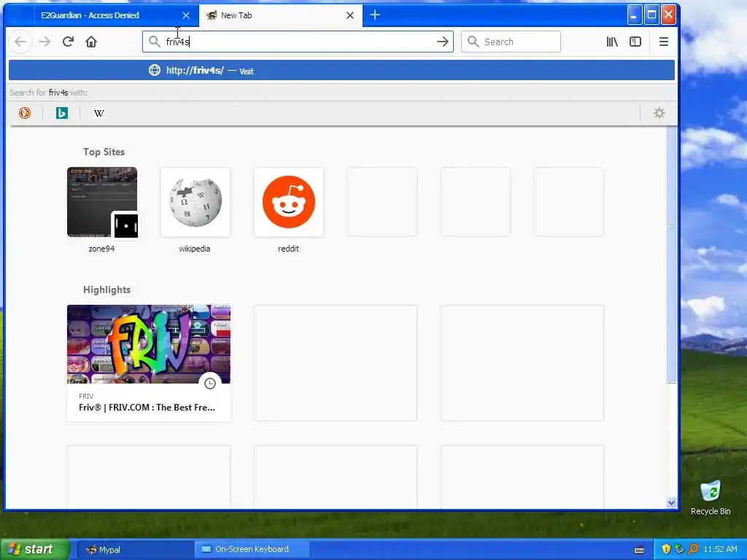Open the FRIV highlight card image

[x=149, y=344]
